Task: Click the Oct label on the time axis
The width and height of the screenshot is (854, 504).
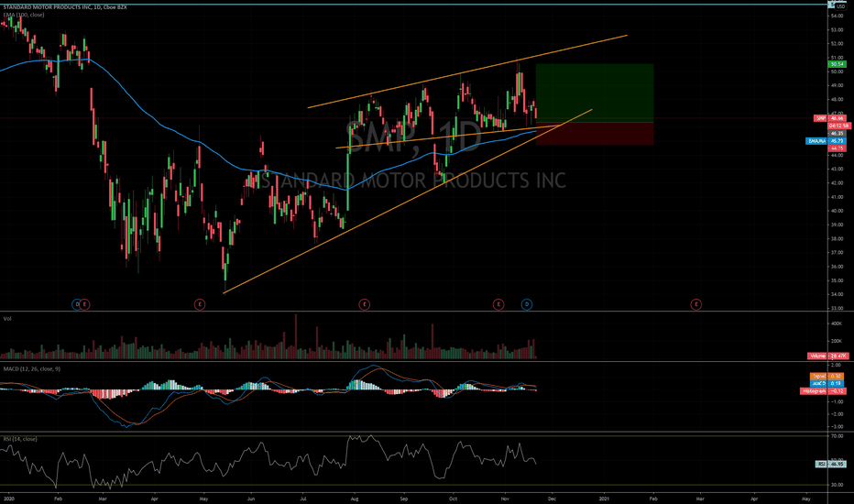Action: click(454, 499)
